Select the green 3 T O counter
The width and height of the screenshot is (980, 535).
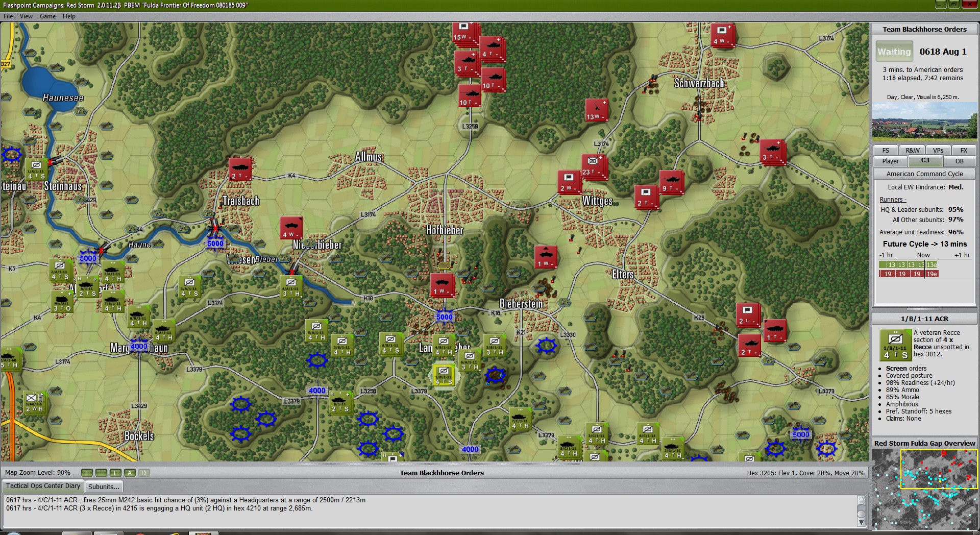pos(62,302)
